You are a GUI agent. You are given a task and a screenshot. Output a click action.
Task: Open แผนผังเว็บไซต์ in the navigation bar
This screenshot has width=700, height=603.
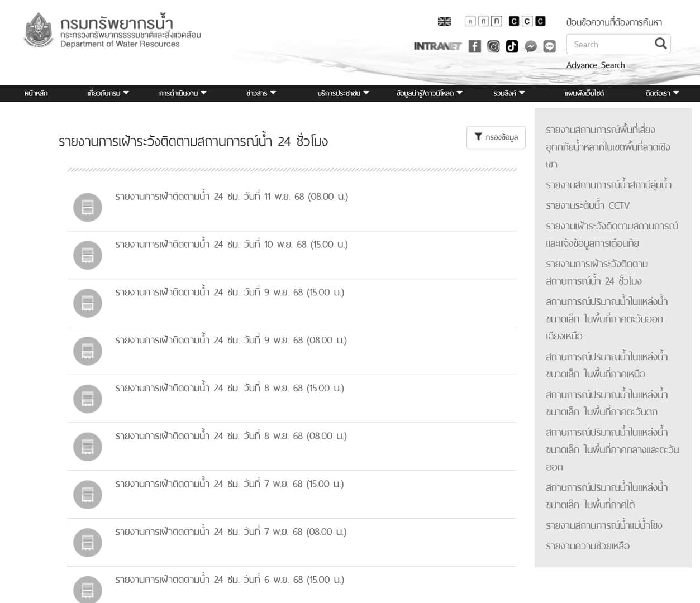[x=584, y=93]
